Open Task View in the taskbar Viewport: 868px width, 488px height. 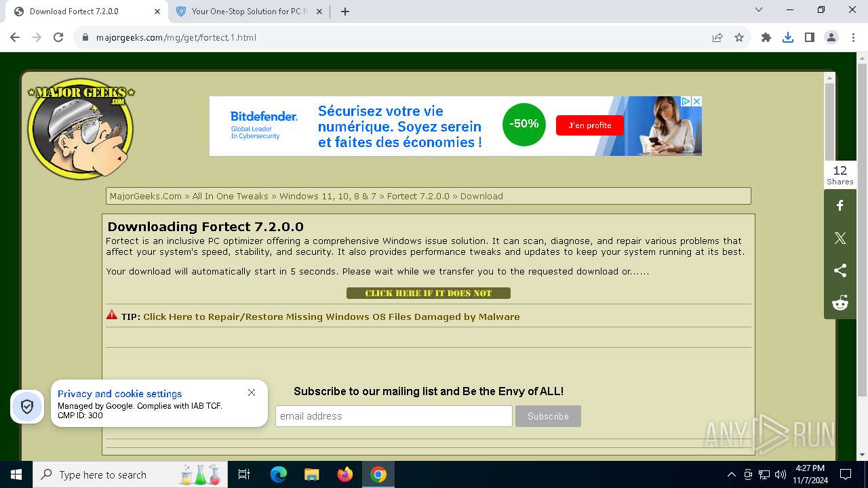coord(244,474)
